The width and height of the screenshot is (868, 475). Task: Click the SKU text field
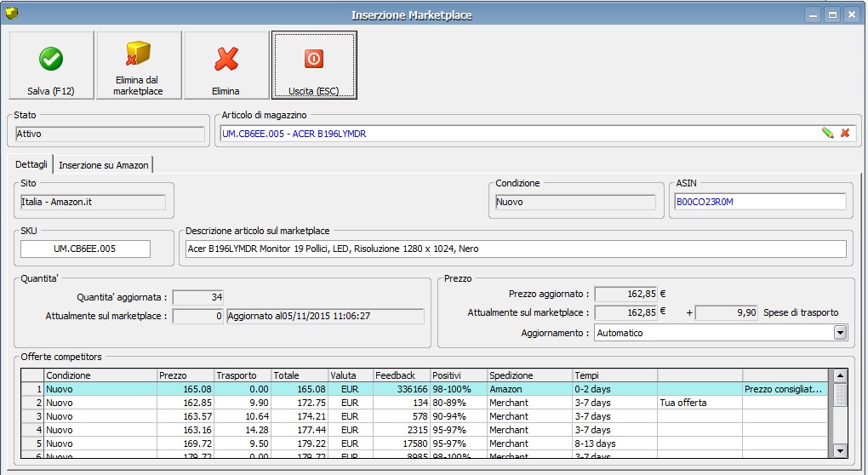(x=85, y=249)
